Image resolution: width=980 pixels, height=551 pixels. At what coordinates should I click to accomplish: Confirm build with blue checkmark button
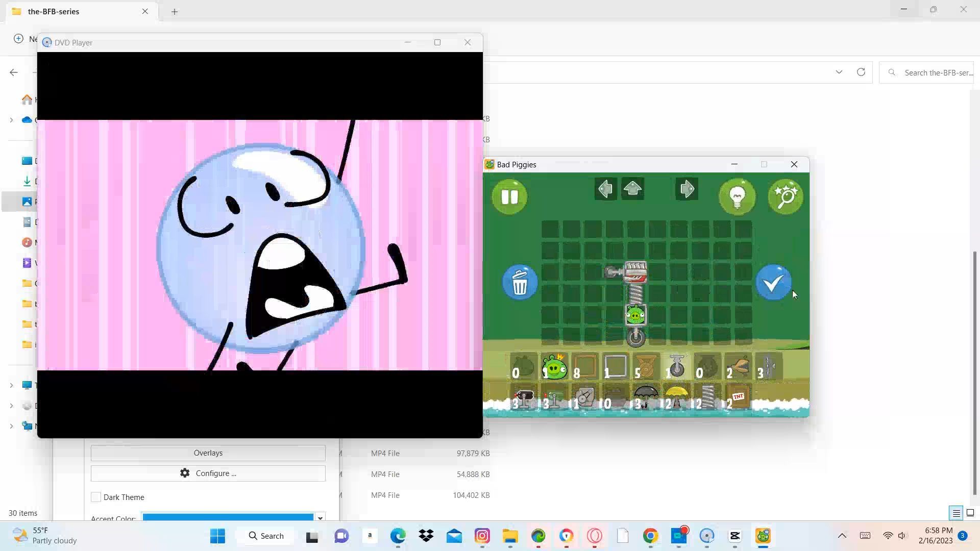pyautogui.click(x=773, y=282)
